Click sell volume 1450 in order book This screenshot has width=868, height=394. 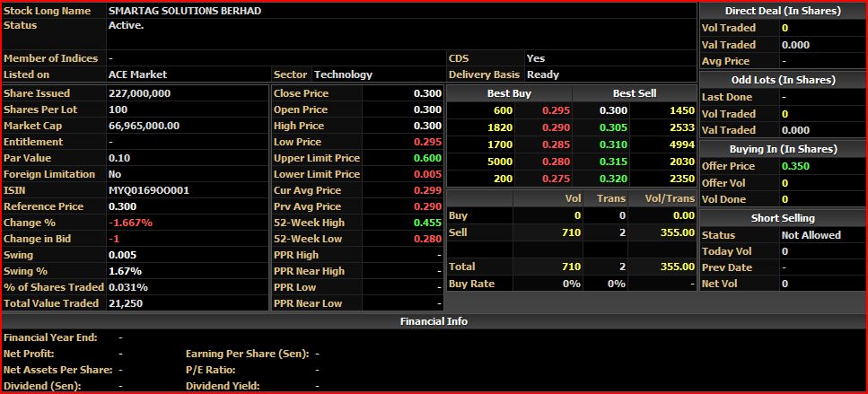click(x=681, y=110)
